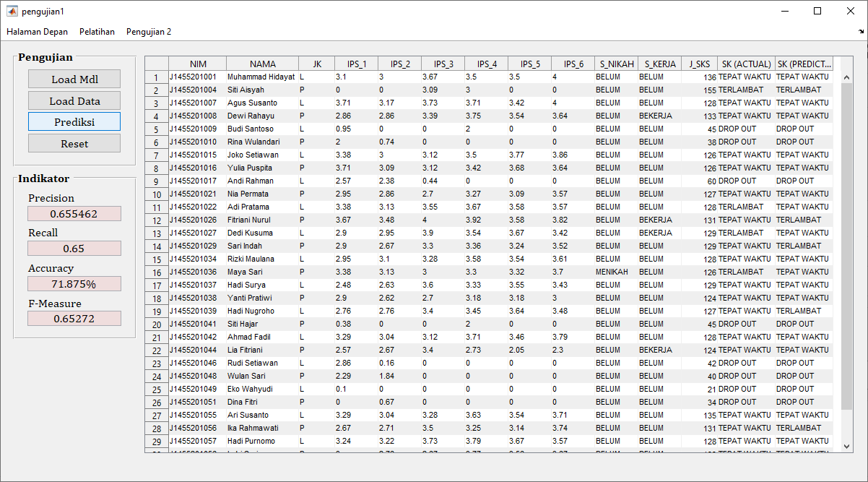
Task: Select row header number 10
Action: click(x=157, y=194)
